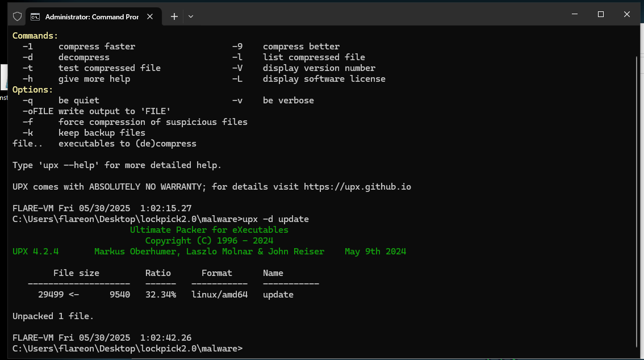Screen dimensions: 644x360
Task: Click the 'Options:' heading
Action: click(x=33, y=90)
